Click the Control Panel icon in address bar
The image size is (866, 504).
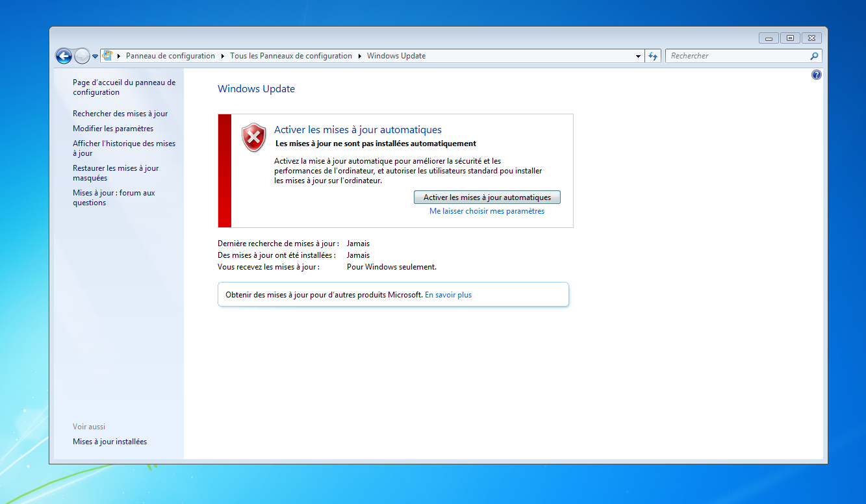[108, 56]
